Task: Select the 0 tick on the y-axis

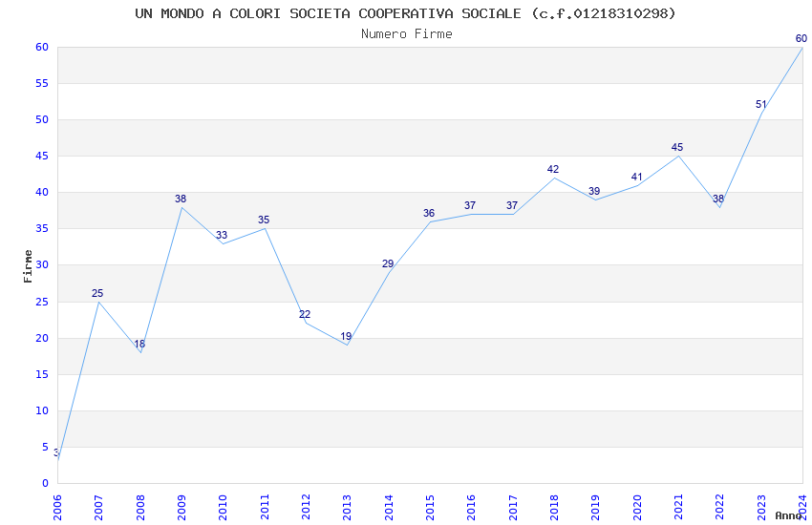Action: tap(46, 483)
